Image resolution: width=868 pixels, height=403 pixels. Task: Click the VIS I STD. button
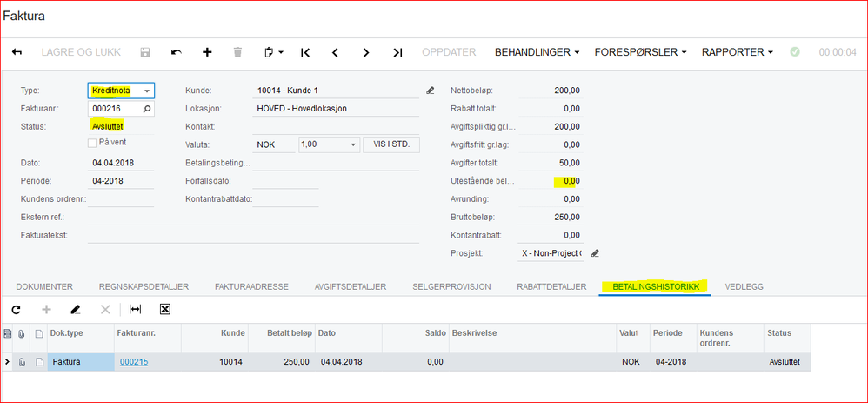coord(391,144)
